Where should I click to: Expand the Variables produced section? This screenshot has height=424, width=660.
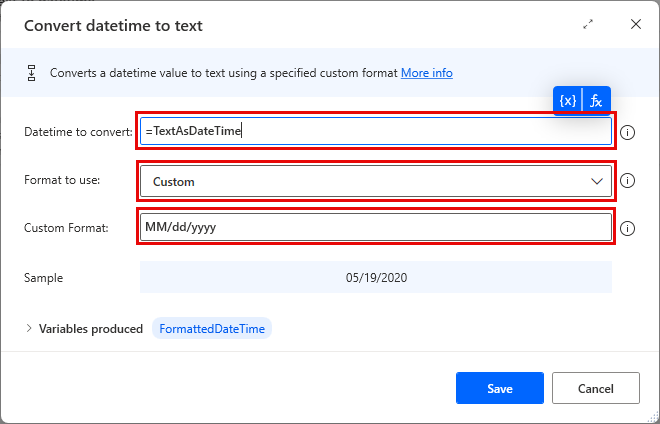[28, 328]
